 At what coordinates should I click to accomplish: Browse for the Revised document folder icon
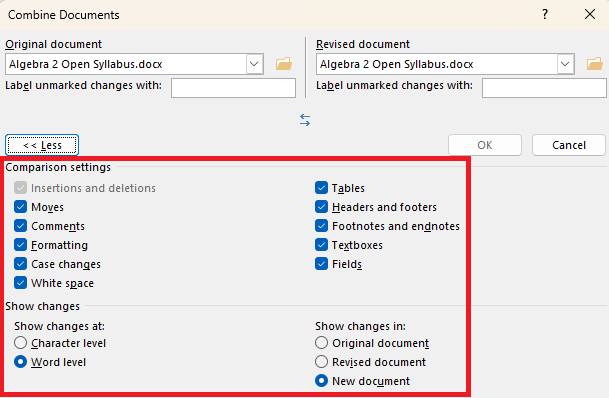click(595, 64)
